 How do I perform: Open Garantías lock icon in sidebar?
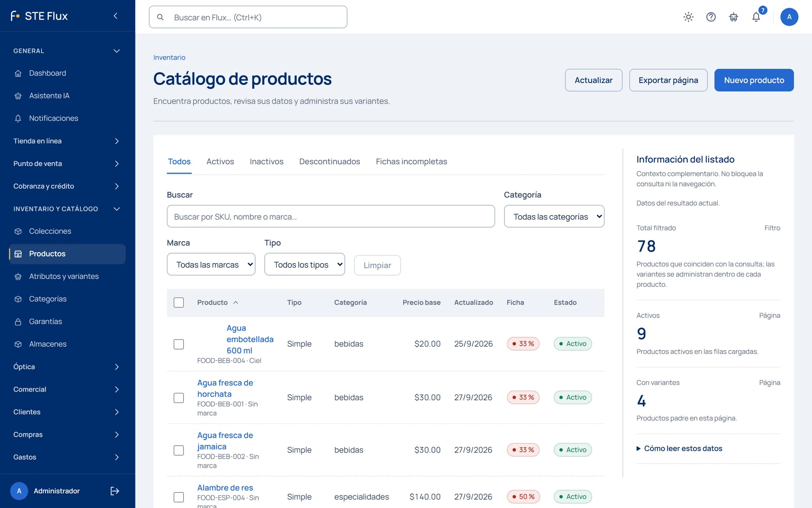pyautogui.click(x=18, y=321)
